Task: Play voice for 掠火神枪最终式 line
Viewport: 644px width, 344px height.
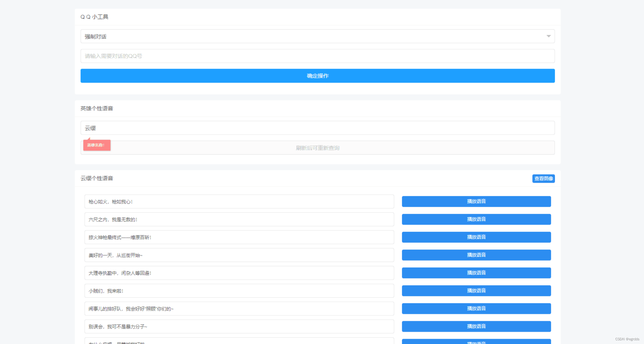Action: [476, 237]
